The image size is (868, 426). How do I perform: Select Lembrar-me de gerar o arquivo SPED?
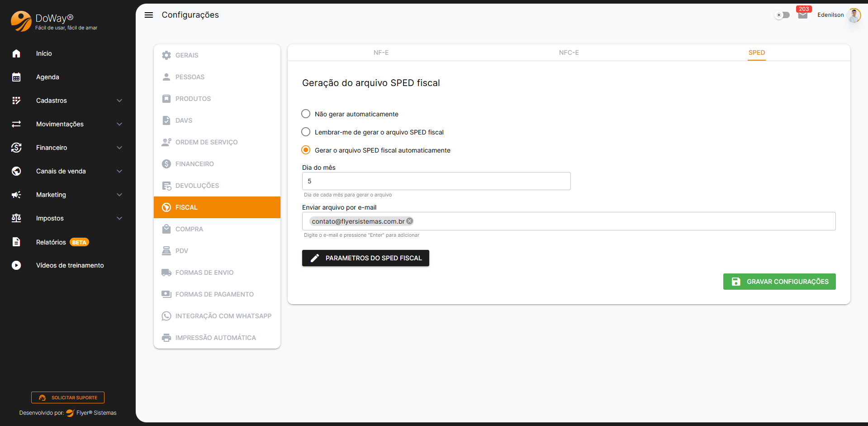click(x=306, y=132)
